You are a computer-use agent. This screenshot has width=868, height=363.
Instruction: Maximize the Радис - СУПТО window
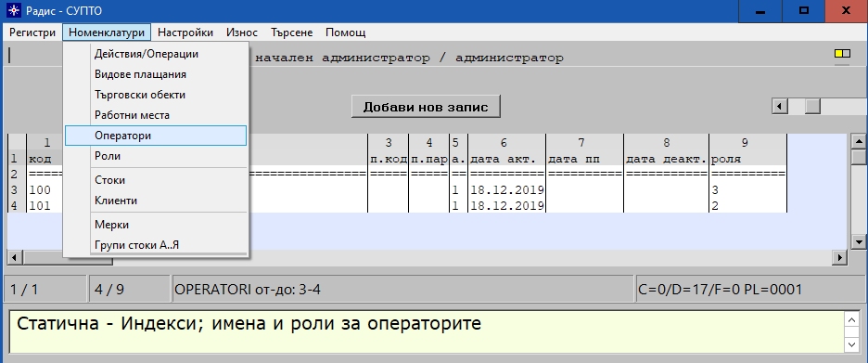(803, 10)
